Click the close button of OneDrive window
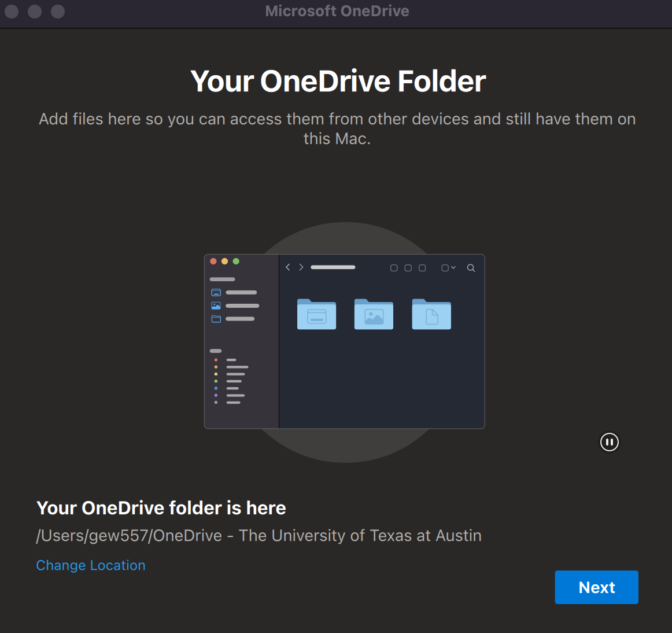 click(12, 11)
